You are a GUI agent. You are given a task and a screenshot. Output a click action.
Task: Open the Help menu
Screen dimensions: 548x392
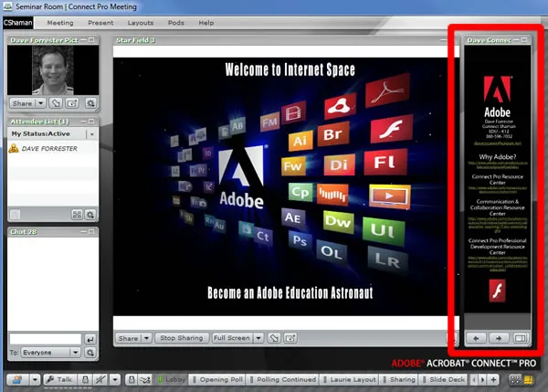pyautogui.click(x=206, y=23)
